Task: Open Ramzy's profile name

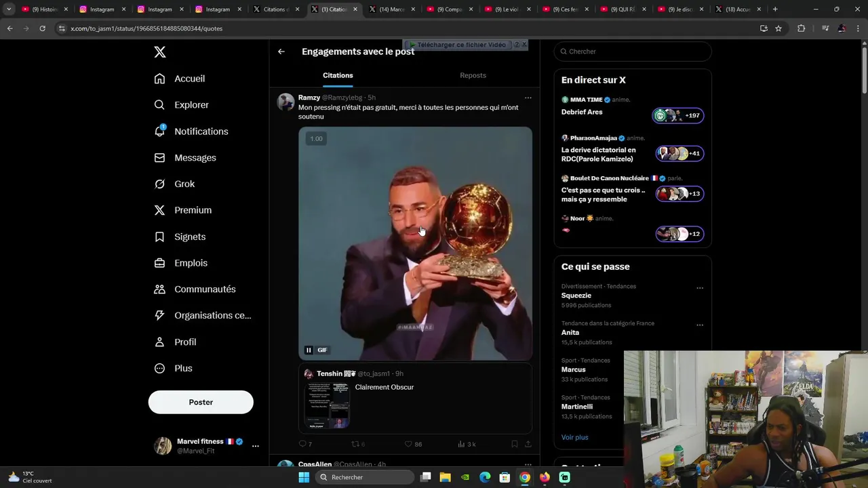Action: point(309,98)
